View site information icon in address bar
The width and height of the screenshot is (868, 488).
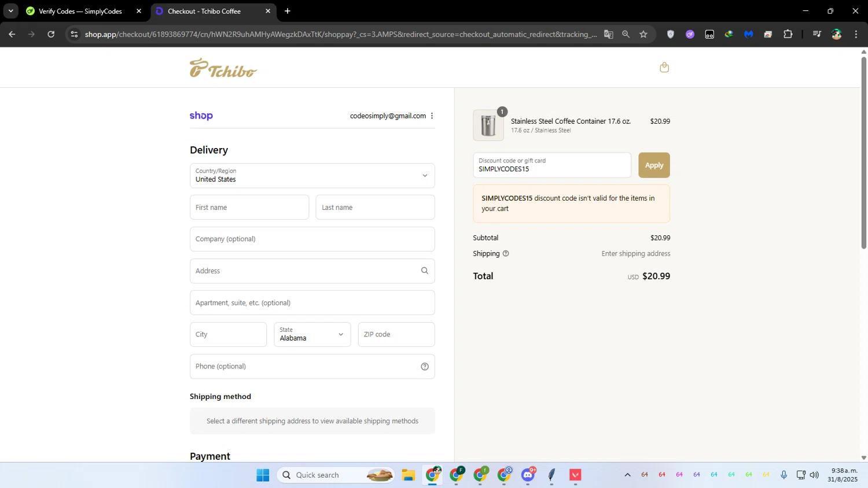(x=74, y=34)
